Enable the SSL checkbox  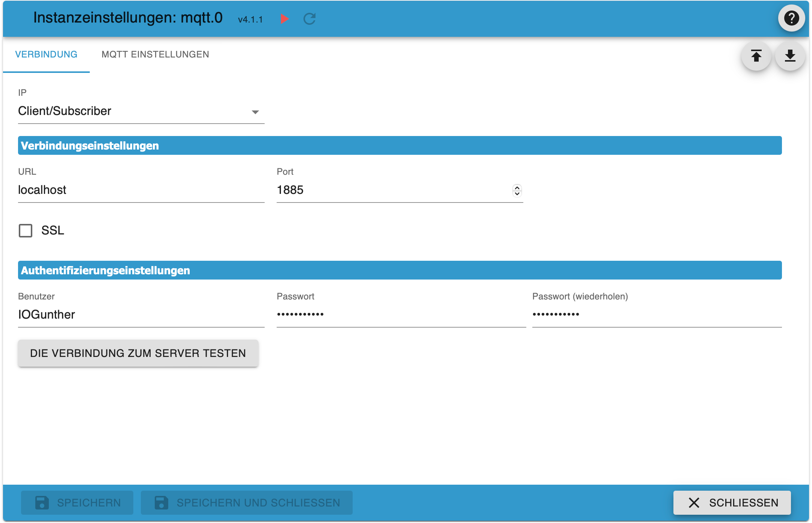coord(26,230)
